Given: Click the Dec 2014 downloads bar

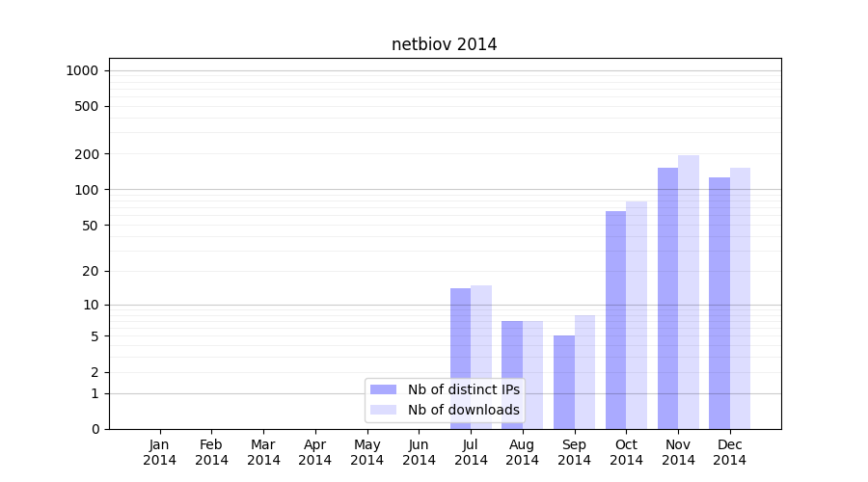Looking at the screenshot, I should pyautogui.click(x=740, y=298).
